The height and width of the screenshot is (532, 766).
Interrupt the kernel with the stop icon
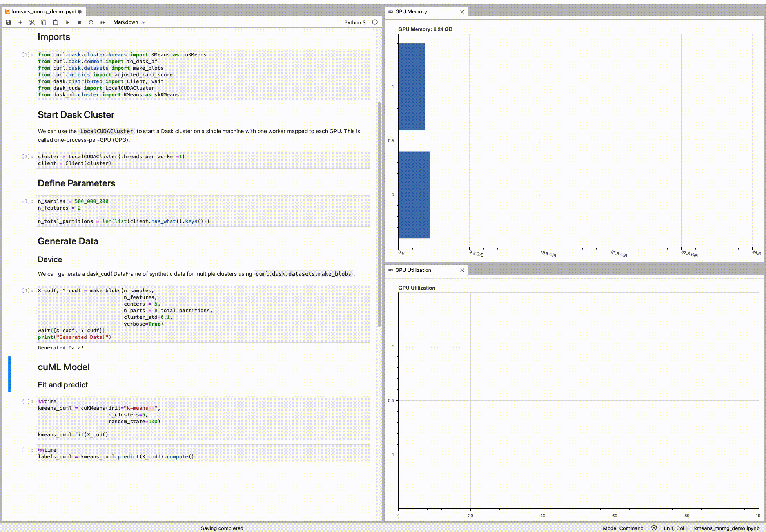click(79, 22)
